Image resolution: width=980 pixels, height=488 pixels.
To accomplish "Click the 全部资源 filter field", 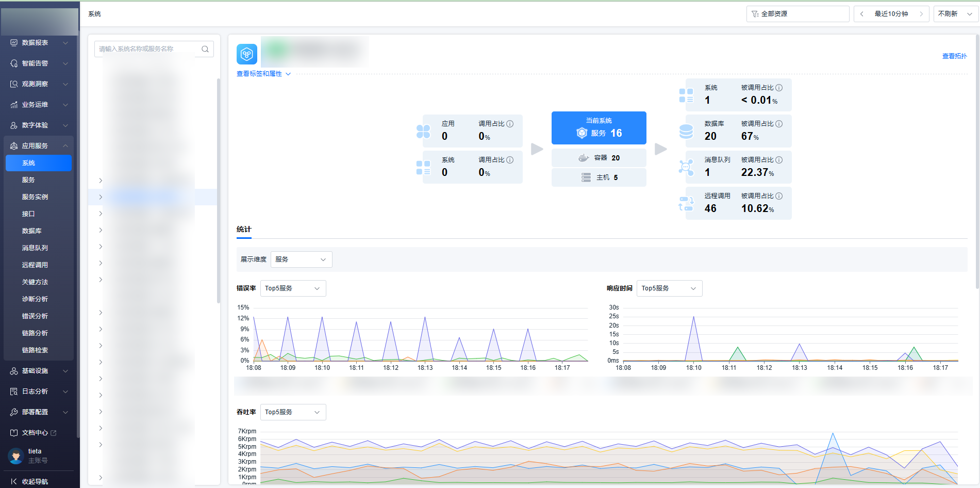I will pyautogui.click(x=797, y=14).
